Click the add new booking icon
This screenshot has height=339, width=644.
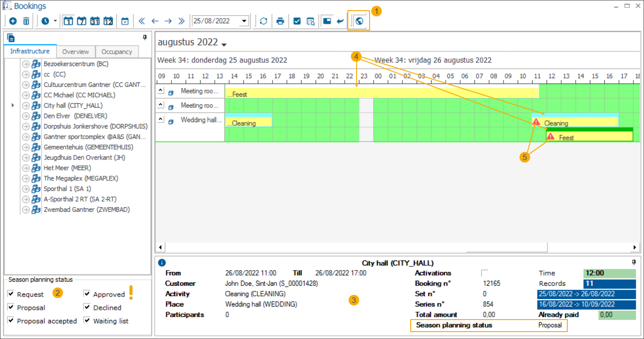click(12, 21)
